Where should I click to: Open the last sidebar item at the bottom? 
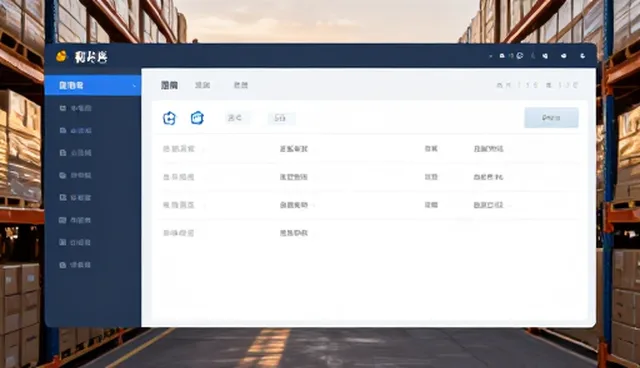pyautogui.click(x=76, y=265)
